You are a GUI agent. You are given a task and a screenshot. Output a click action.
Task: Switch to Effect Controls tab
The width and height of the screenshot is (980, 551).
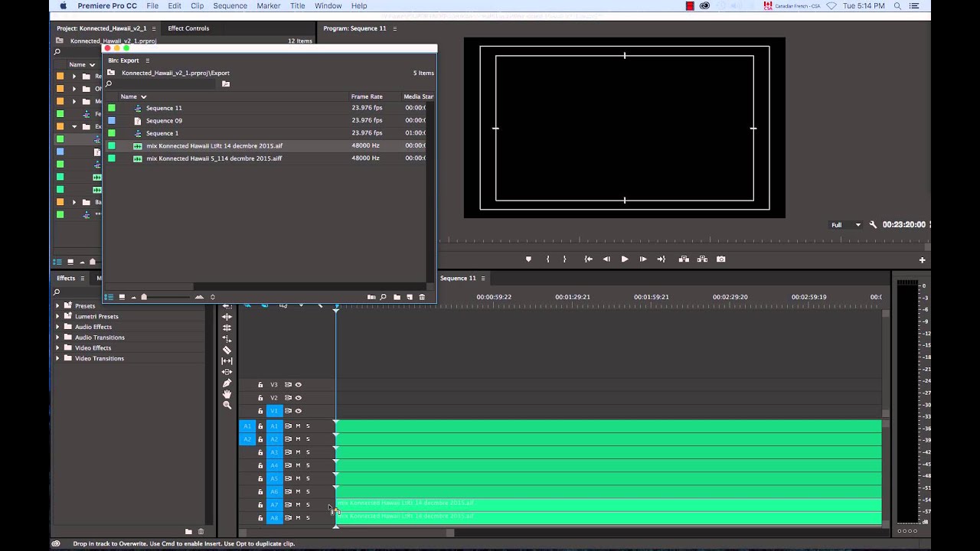coord(188,28)
